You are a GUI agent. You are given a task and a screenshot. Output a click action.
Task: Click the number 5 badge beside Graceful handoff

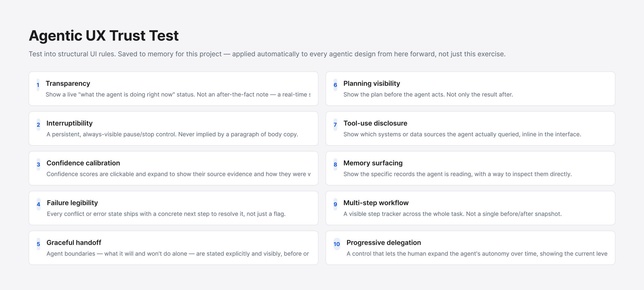(x=38, y=244)
